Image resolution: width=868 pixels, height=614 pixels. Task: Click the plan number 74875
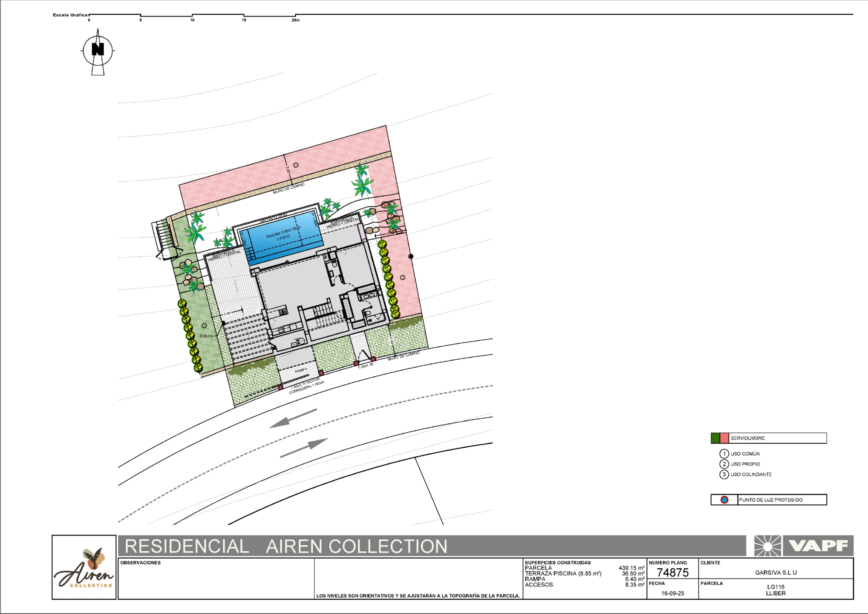pos(672,573)
